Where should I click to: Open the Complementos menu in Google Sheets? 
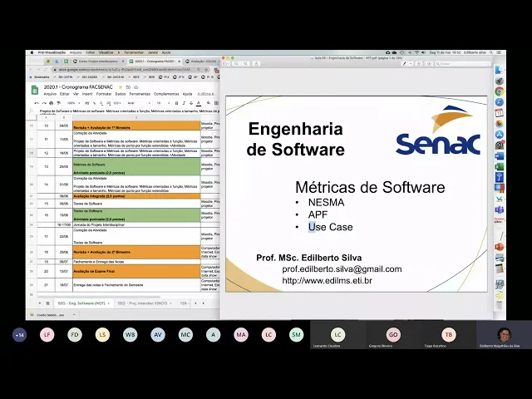tap(166, 94)
